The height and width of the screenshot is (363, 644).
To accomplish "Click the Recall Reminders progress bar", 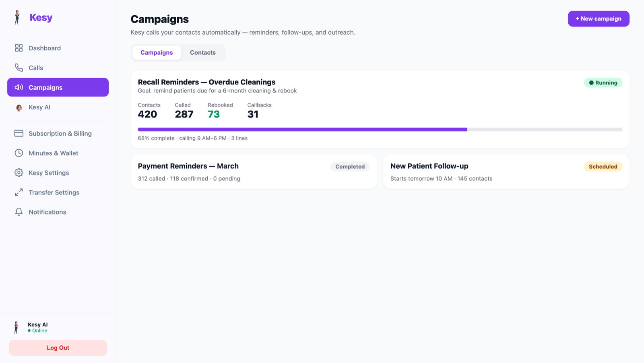I will [x=380, y=130].
